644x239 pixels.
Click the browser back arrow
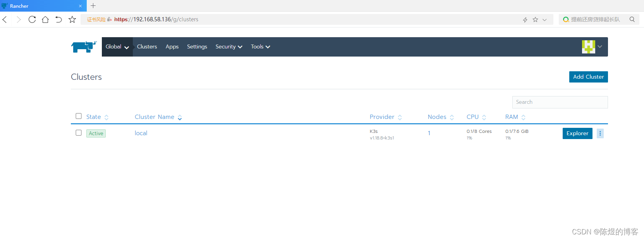click(x=5, y=19)
